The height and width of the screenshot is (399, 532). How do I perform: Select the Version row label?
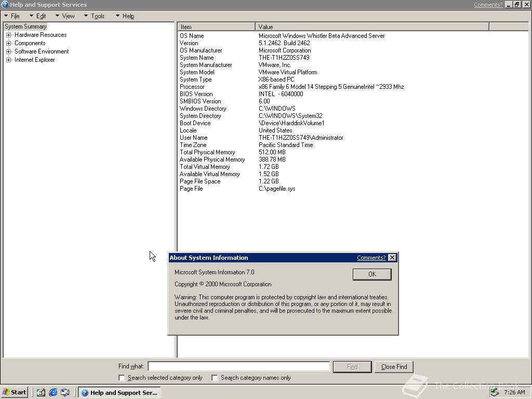point(189,43)
